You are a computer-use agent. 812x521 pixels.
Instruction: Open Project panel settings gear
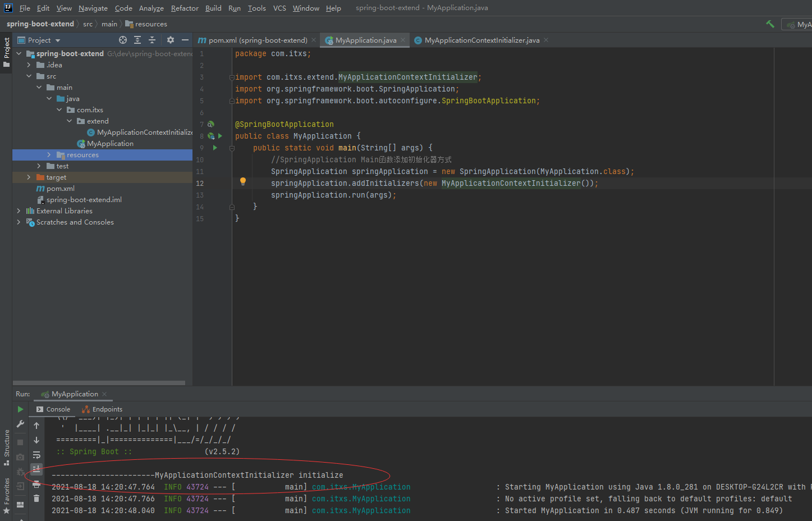click(x=171, y=40)
